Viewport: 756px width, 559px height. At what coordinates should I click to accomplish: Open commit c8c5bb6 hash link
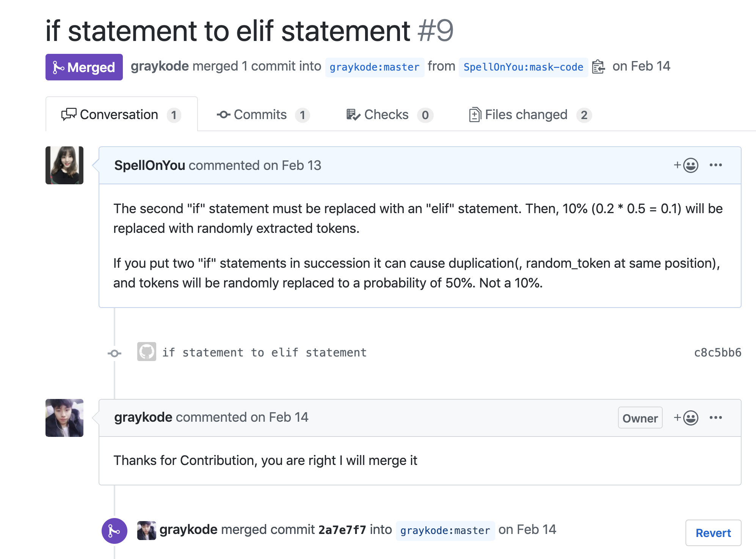pyautogui.click(x=717, y=353)
